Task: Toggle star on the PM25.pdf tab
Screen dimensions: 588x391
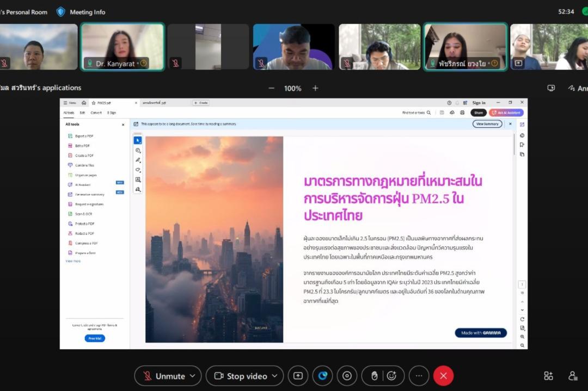Action: coord(94,103)
